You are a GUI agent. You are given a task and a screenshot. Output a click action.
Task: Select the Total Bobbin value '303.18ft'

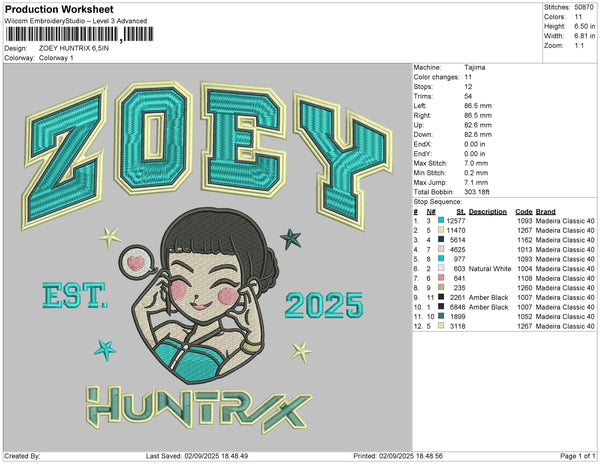(x=477, y=192)
